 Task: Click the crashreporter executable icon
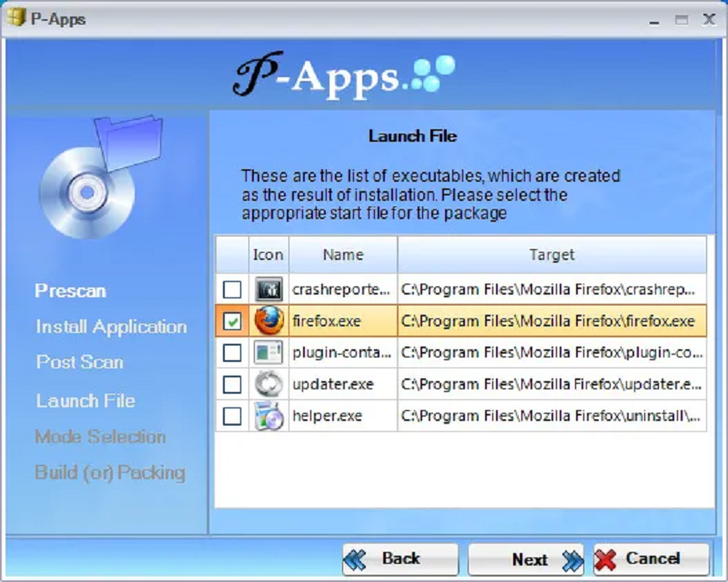click(269, 289)
